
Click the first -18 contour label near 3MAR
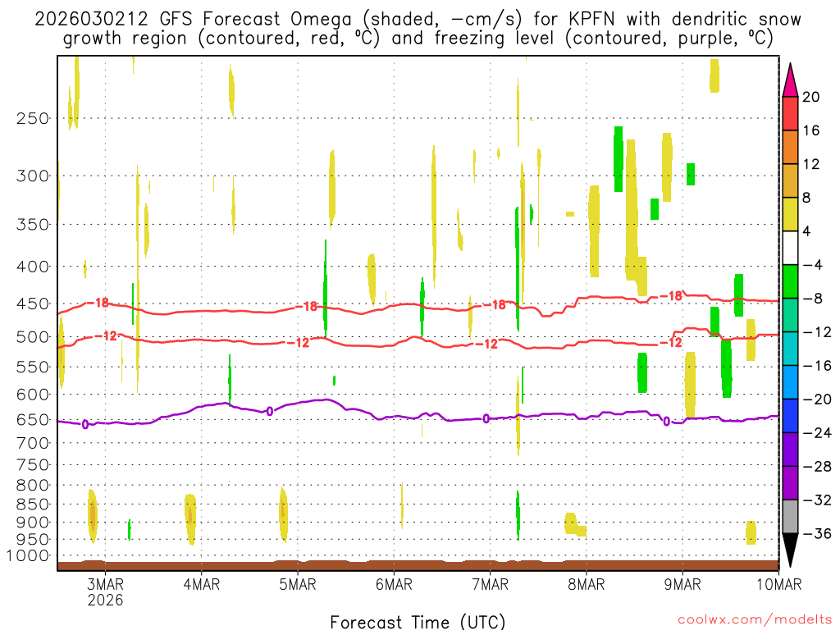pyautogui.click(x=98, y=304)
